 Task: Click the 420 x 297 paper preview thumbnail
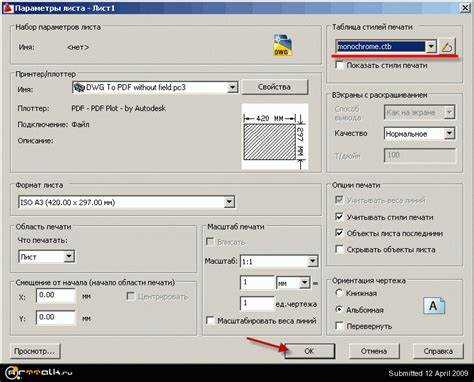274,136
